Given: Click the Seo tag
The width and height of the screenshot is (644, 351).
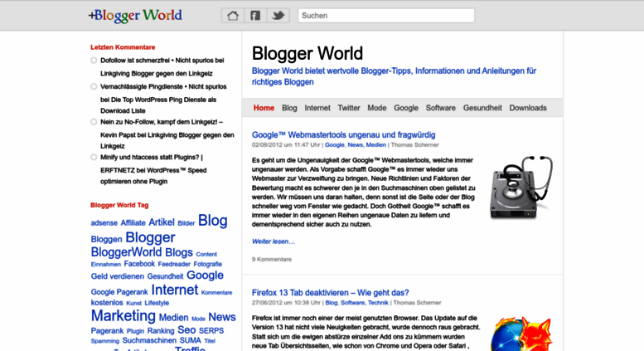Looking at the screenshot, I should pos(186,330).
